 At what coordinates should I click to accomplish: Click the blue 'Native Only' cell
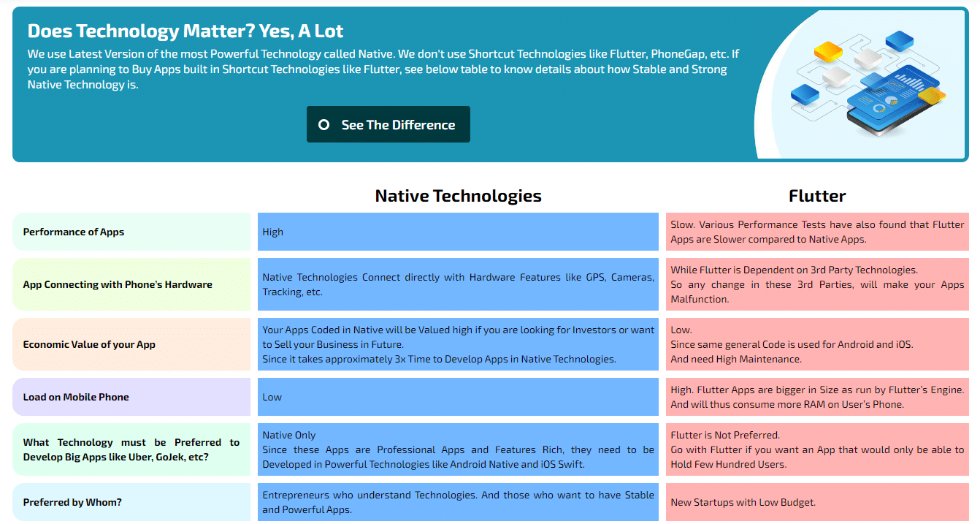pos(458,449)
